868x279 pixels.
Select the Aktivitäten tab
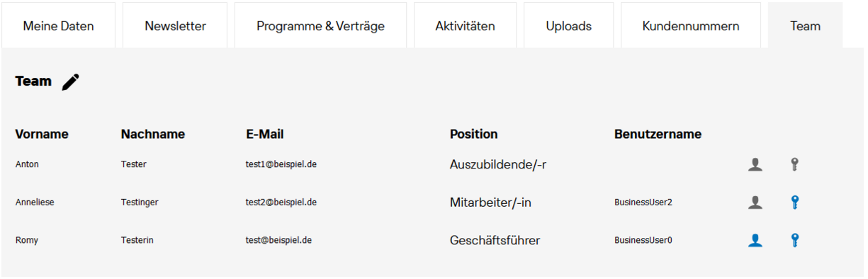(465, 25)
